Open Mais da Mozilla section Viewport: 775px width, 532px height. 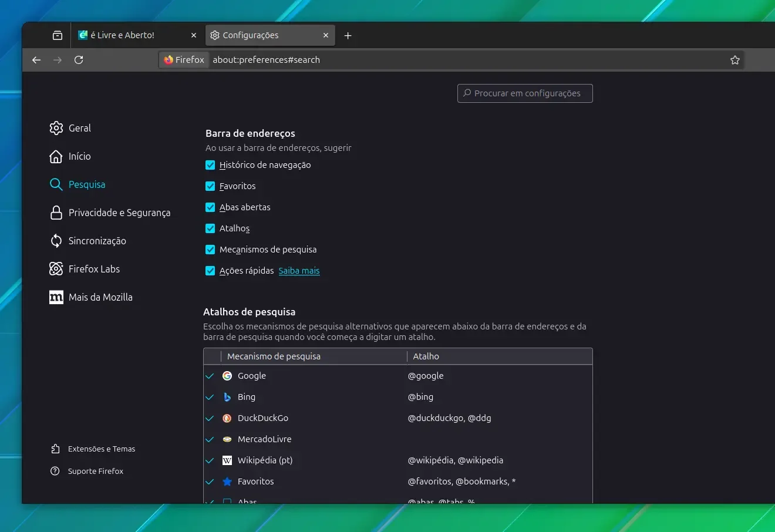click(100, 297)
